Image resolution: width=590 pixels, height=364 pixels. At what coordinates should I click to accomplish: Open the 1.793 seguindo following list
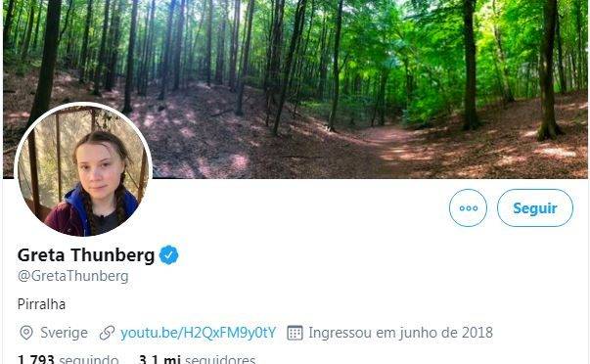coord(68,359)
